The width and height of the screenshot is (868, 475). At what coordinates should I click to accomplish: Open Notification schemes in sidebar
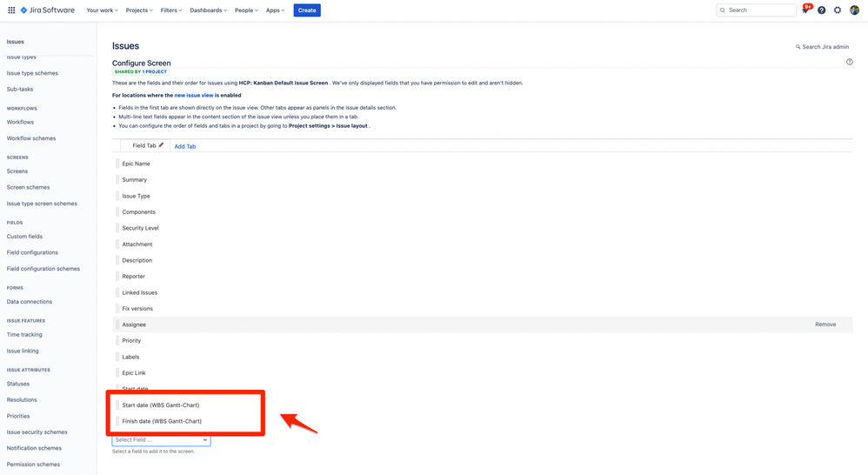click(34, 448)
